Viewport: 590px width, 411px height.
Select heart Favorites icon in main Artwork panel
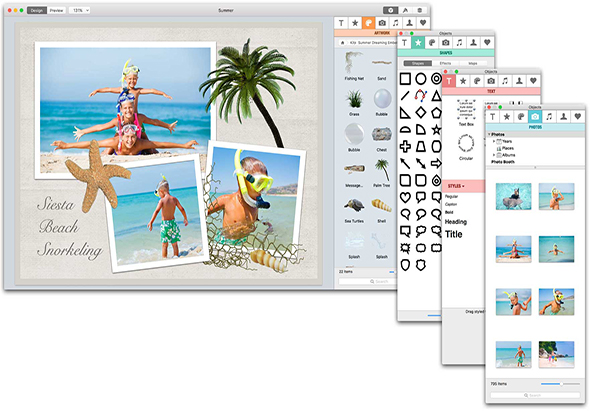(423, 23)
